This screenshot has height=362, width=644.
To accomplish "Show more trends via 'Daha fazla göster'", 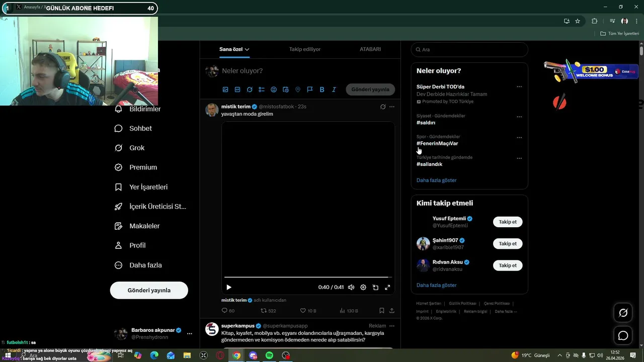I will pos(437,180).
